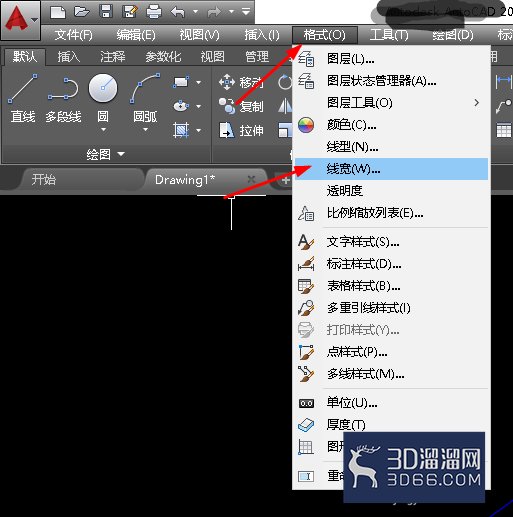
Task: Switch to the Parametric (参数化) ribbon tab
Action: click(x=163, y=57)
